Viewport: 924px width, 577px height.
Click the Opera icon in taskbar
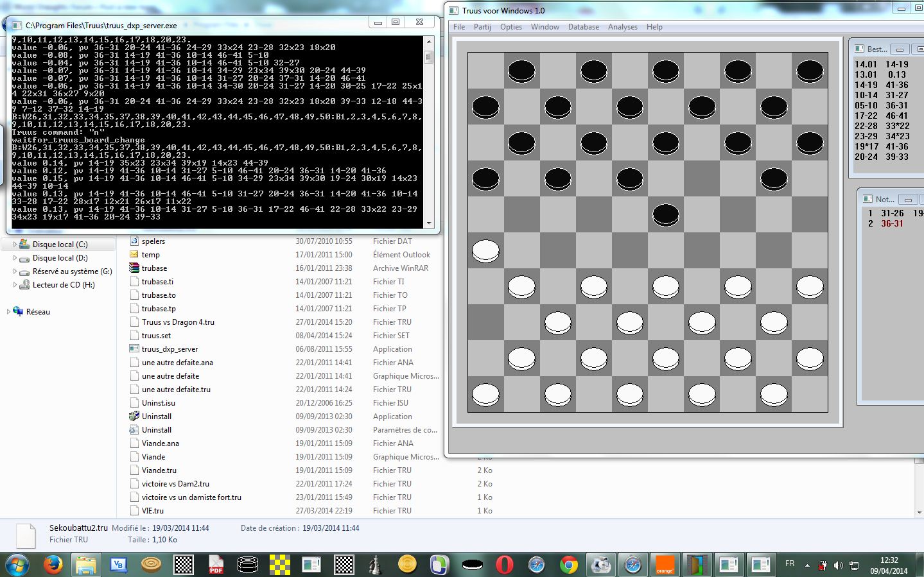pos(504,565)
